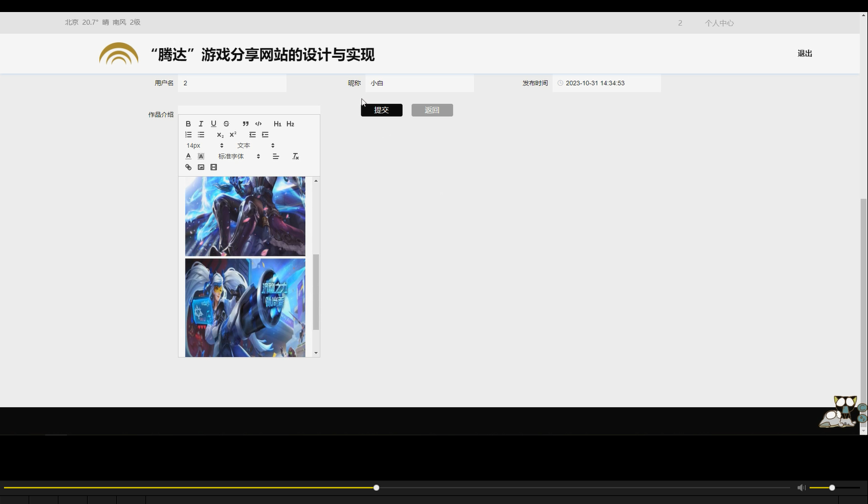Image resolution: width=868 pixels, height=504 pixels.
Task: Click the 提交 submit button
Action: click(381, 110)
